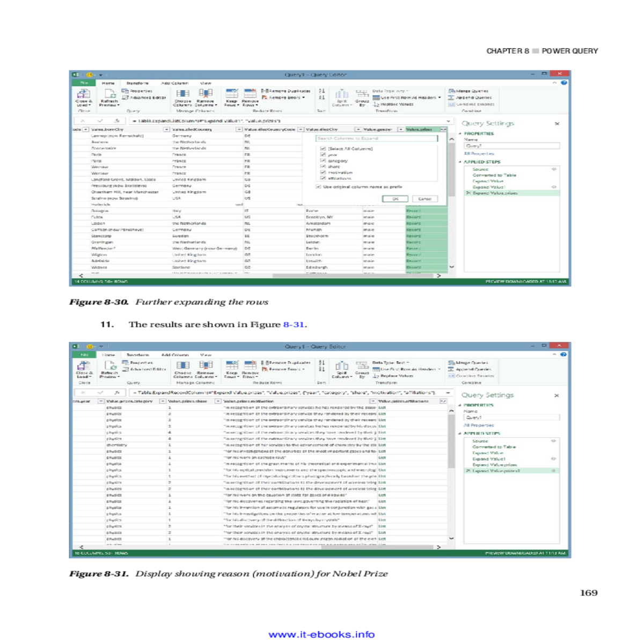Image resolution: width=644 pixels, height=644 pixels.
Task: Open Value.diedCity column filter dropdown
Action: [358, 129]
